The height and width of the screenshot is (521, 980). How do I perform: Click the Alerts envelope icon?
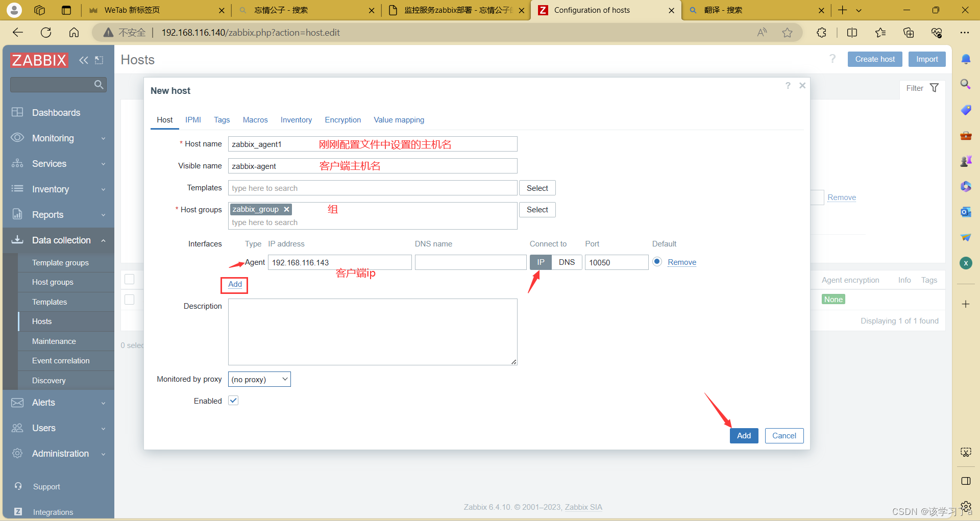click(x=17, y=403)
